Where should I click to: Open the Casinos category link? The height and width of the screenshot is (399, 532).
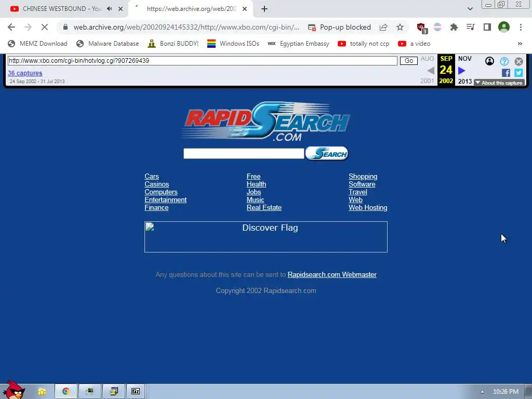tap(157, 184)
